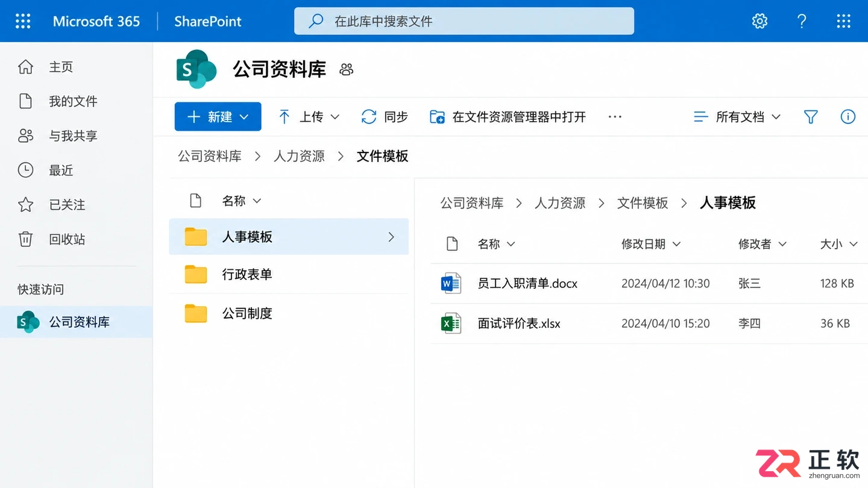Click modifier name 李四
Image resolution: width=868 pixels, height=488 pixels.
[x=749, y=324]
